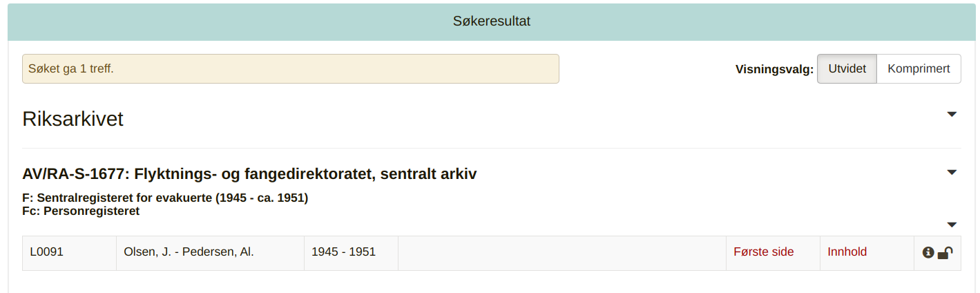The width and height of the screenshot is (980, 293).
Task: Select the Flyktnings- og fangedirektoratet archive title
Action: 249,174
